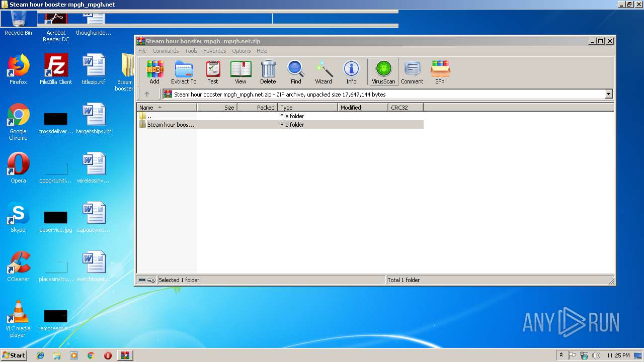Viewport: 644px width, 362px height.
Task: Expand the archive path dropdown
Action: pyautogui.click(x=609, y=94)
